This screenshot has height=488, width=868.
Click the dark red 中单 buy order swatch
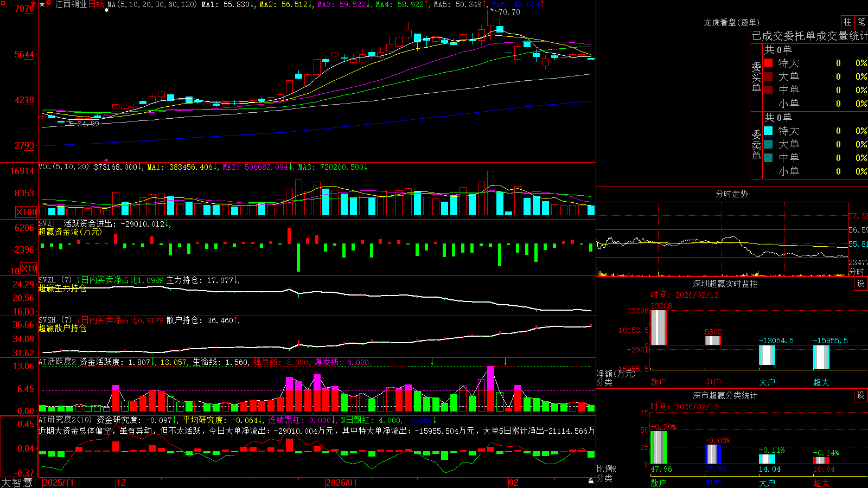pos(768,90)
